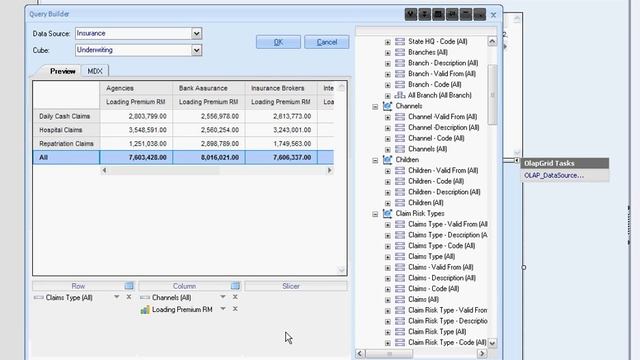Click tree panel vertical scrollbar down arrow

coord(492,343)
